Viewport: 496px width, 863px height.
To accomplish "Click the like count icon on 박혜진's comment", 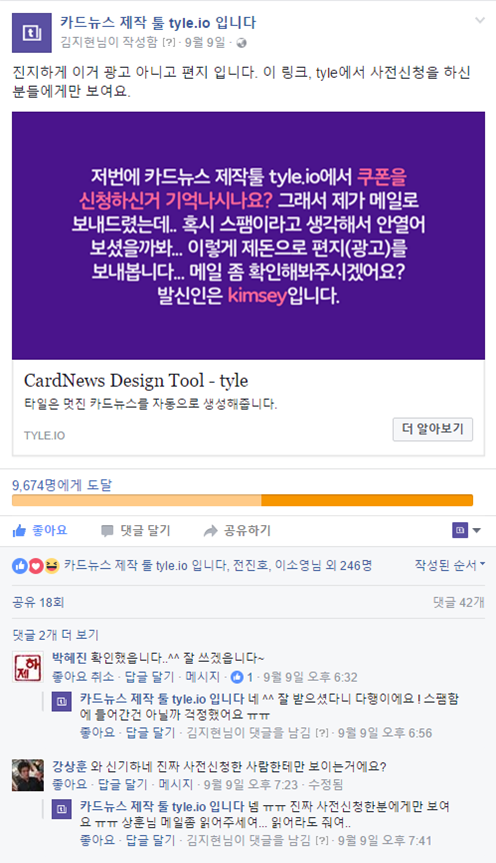I will (x=237, y=676).
